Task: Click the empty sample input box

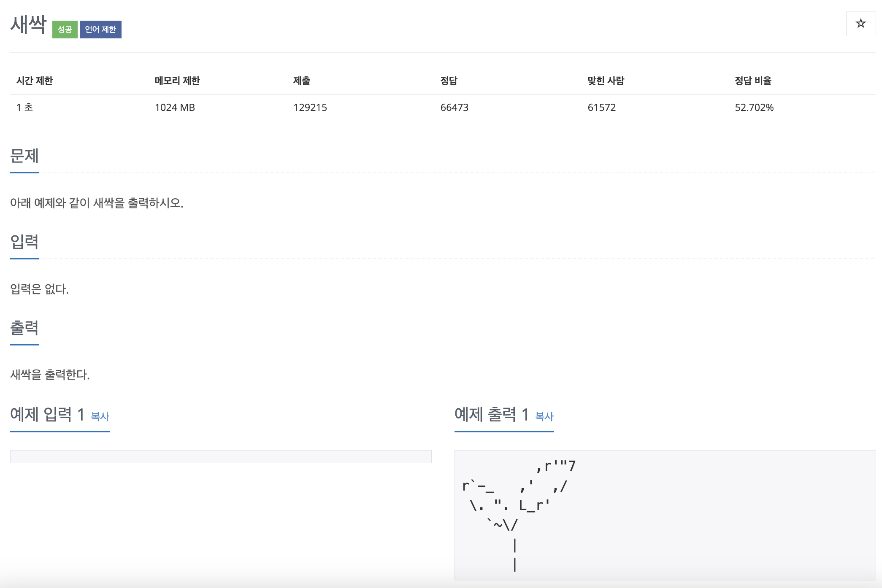Action: [x=221, y=456]
